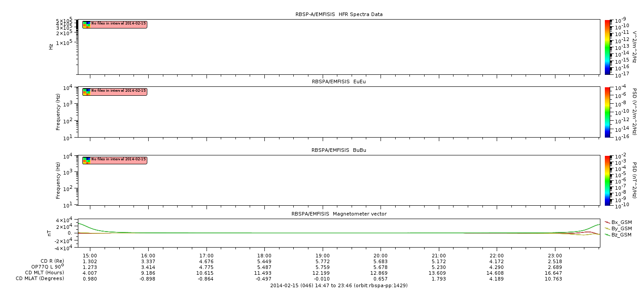Click the RBSPA/EMFISIS BuBu plot title
This screenshot has width=644, height=293.
[x=339, y=150]
